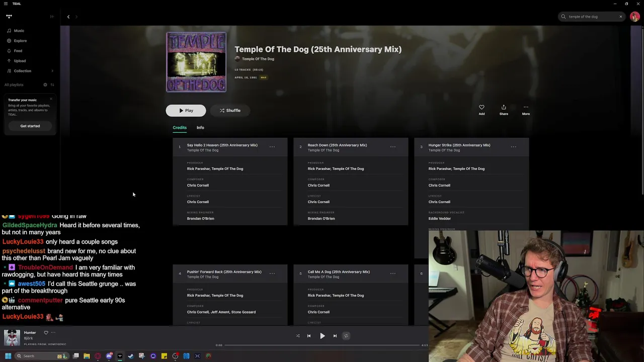Switch to the Credits tab
644x362 pixels.
[180, 128]
